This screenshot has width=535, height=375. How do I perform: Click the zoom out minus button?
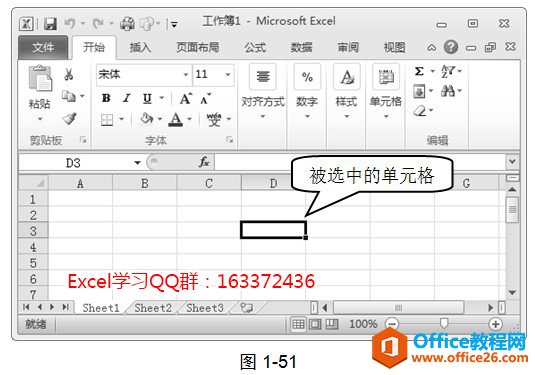(x=392, y=324)
